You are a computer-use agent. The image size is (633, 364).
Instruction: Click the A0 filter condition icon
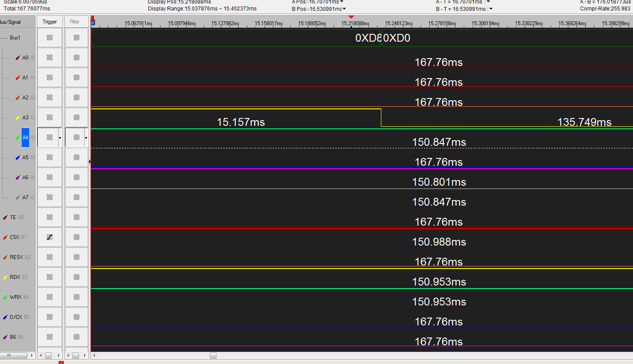point(76,58)
